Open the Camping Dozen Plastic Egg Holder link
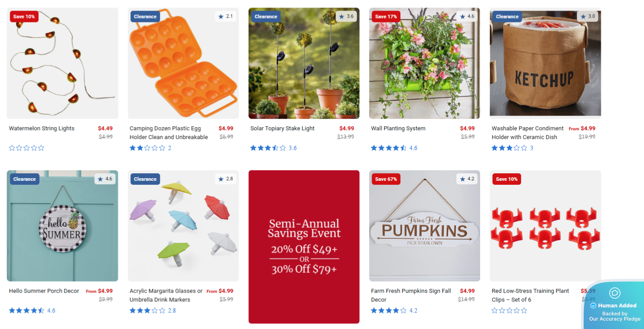 169,133
